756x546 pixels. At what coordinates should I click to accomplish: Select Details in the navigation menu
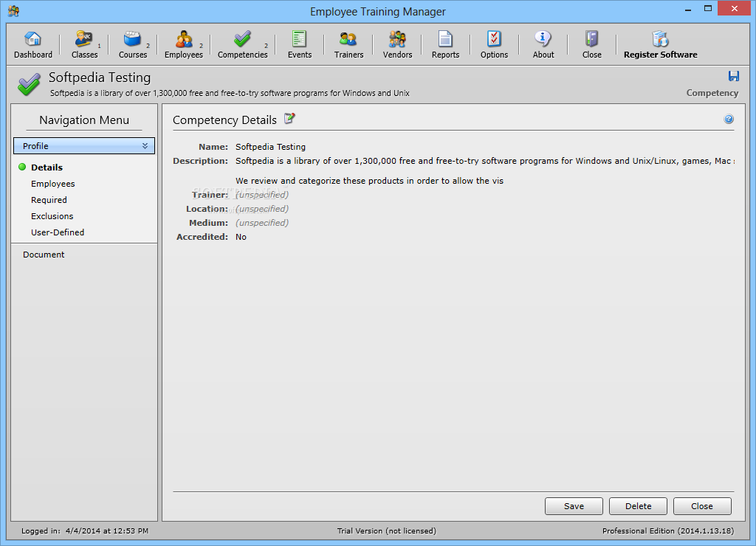[x=47, y=167]
